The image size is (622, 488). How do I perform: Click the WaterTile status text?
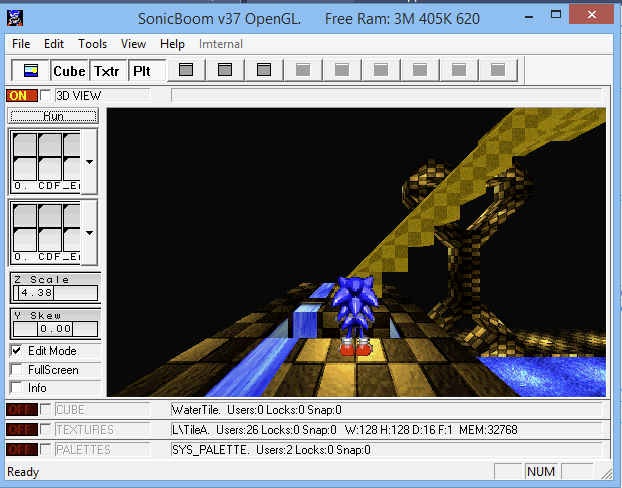[256, 410]
